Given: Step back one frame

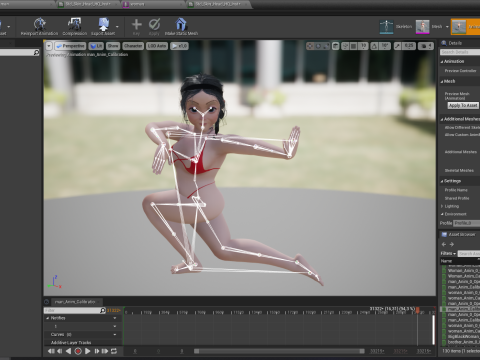Looking at the screenshot, I should coord(60,351).
